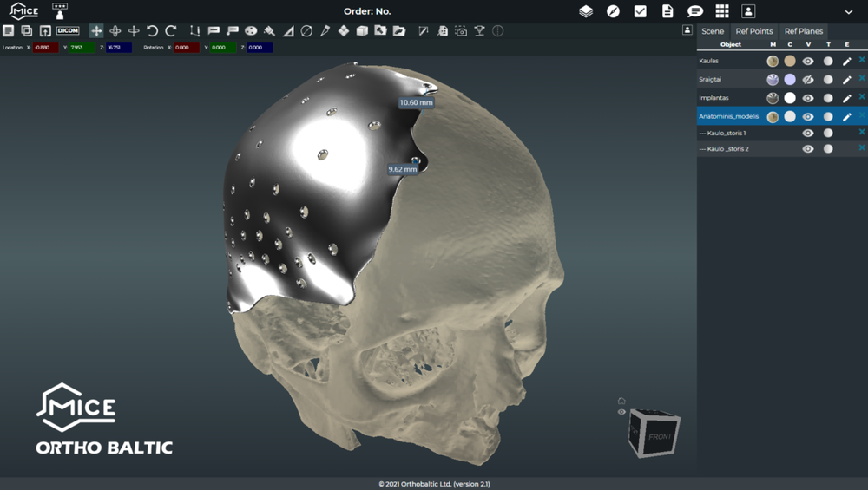Switch to the Ref Points tab

(754, 31)
